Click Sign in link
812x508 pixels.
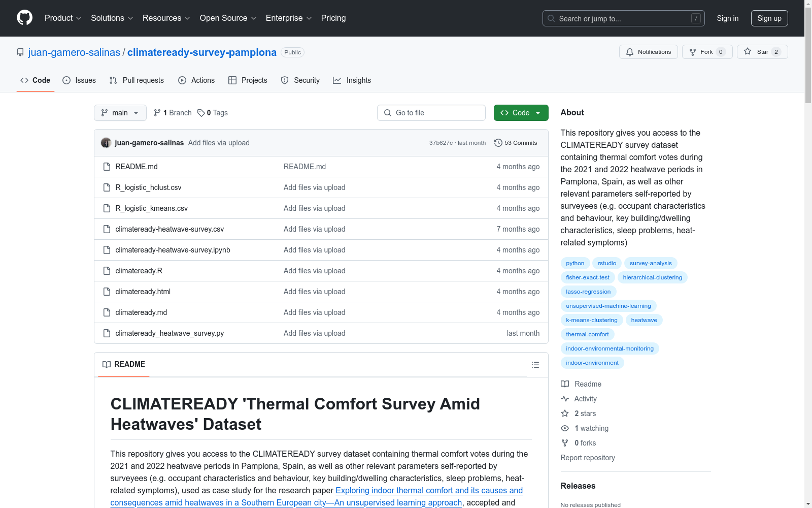click(x=728, y=18)
